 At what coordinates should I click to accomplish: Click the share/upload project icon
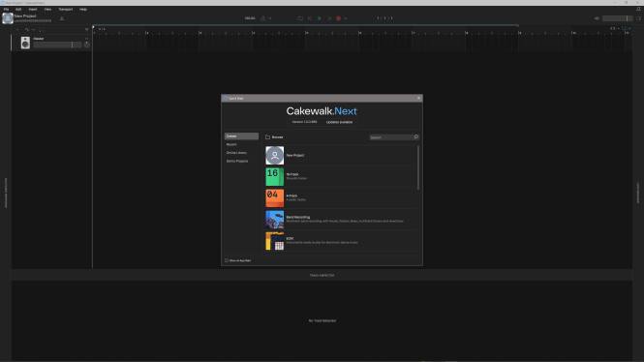coord(62,18)
